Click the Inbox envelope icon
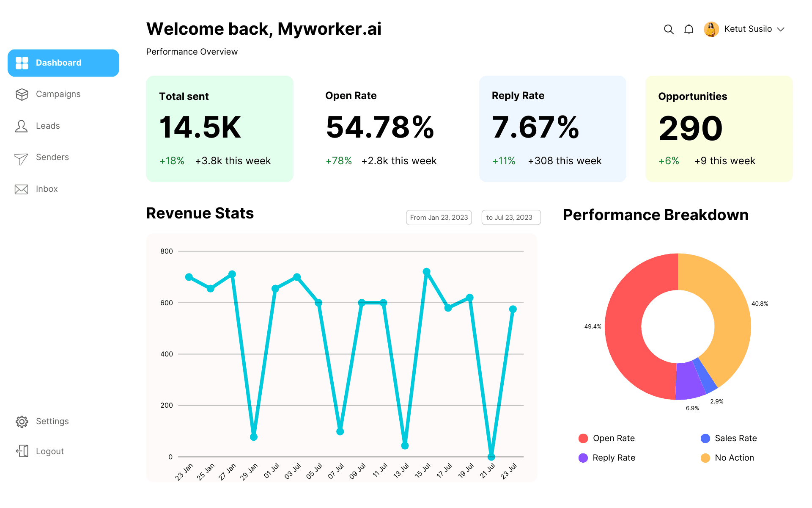The width and height of the screenshot is (812, 508). click(21, 189)
